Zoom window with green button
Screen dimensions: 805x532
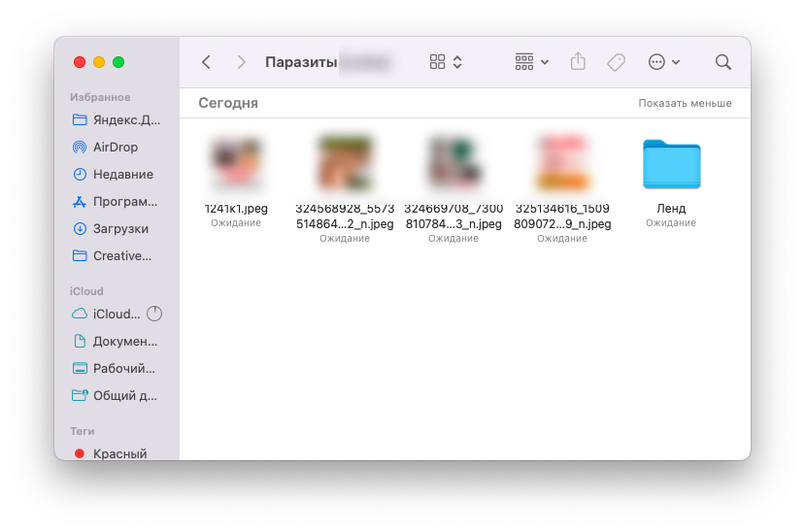(118, 62)
